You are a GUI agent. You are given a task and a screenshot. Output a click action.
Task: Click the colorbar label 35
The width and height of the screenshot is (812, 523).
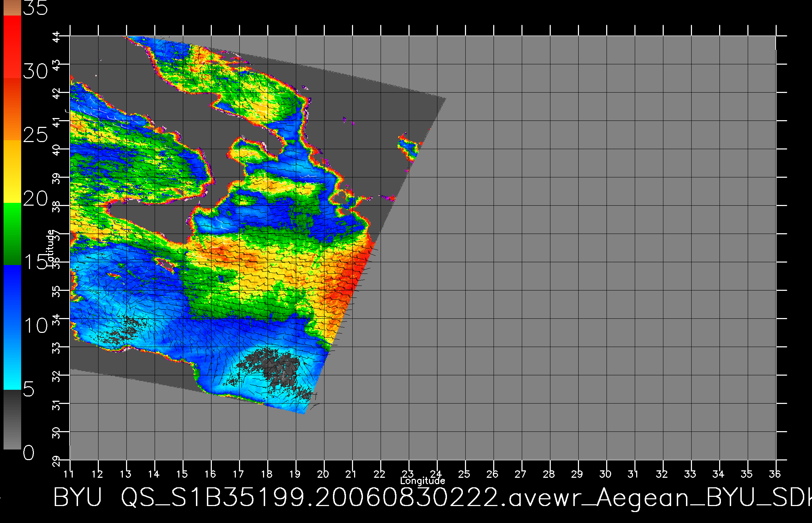click(35, 8)
